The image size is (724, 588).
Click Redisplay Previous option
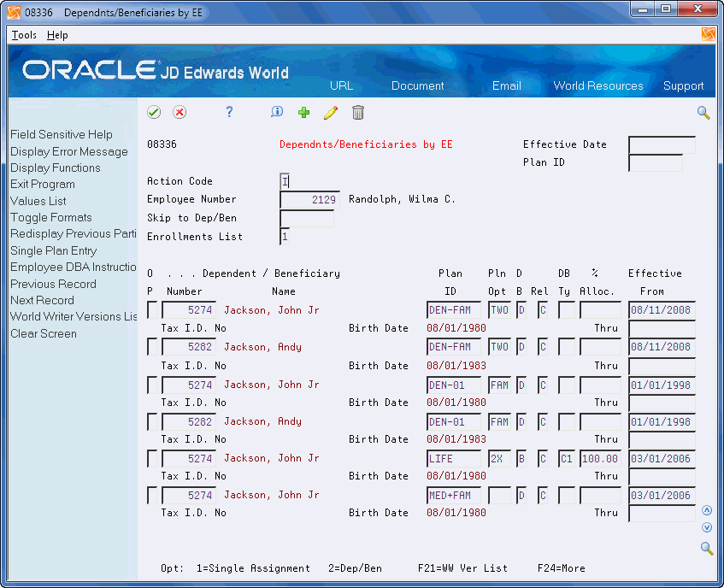74,233
